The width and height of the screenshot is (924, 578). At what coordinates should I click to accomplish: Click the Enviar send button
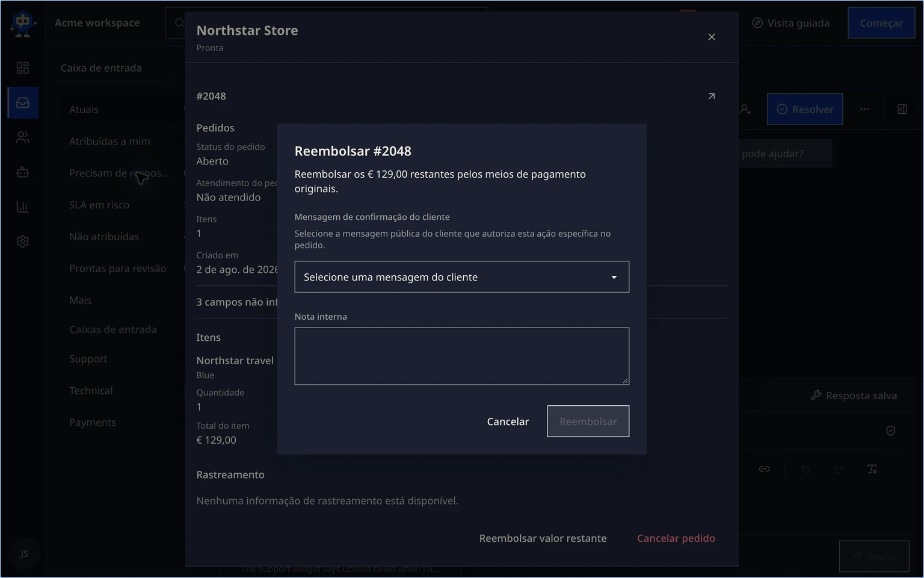(874, 556)
